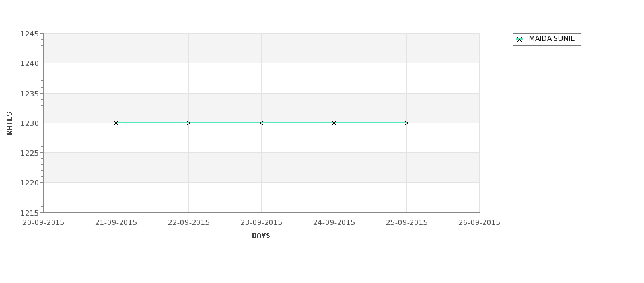Click the data point at 22-09-2015
The width and height of the screenshot is (644, 283).
coord(188,123)
